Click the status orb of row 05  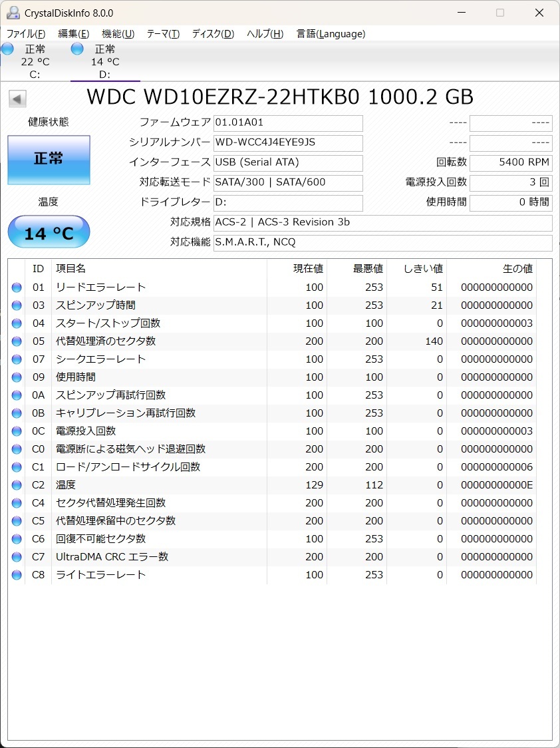point(17,341)
